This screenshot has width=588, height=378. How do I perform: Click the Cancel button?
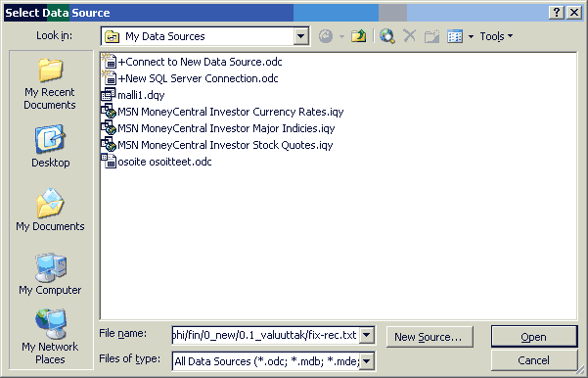tap(534, 360)
